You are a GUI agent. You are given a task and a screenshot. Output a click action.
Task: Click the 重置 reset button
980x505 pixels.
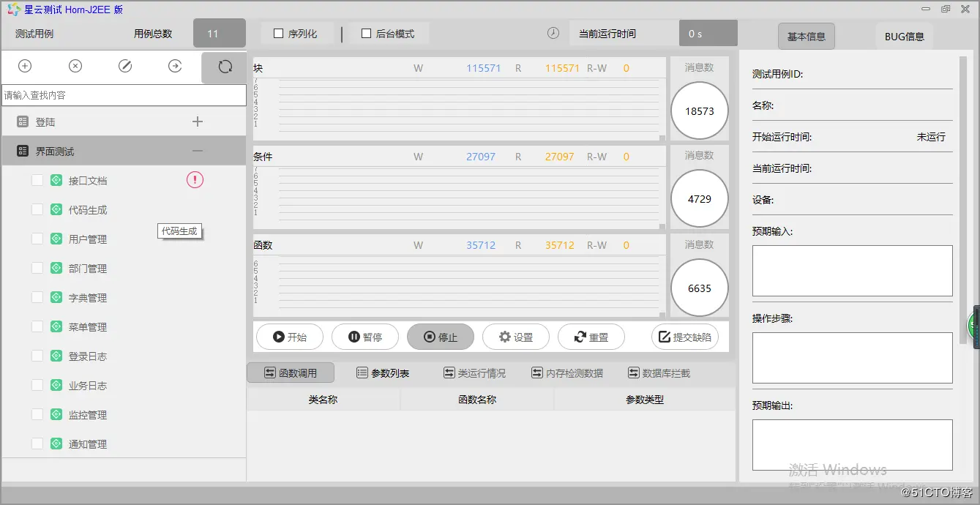[x=591, y=337]
